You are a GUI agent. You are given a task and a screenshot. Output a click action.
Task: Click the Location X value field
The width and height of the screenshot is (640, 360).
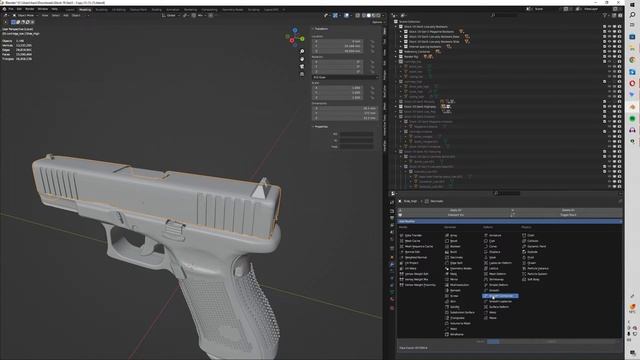click(338, 42)
